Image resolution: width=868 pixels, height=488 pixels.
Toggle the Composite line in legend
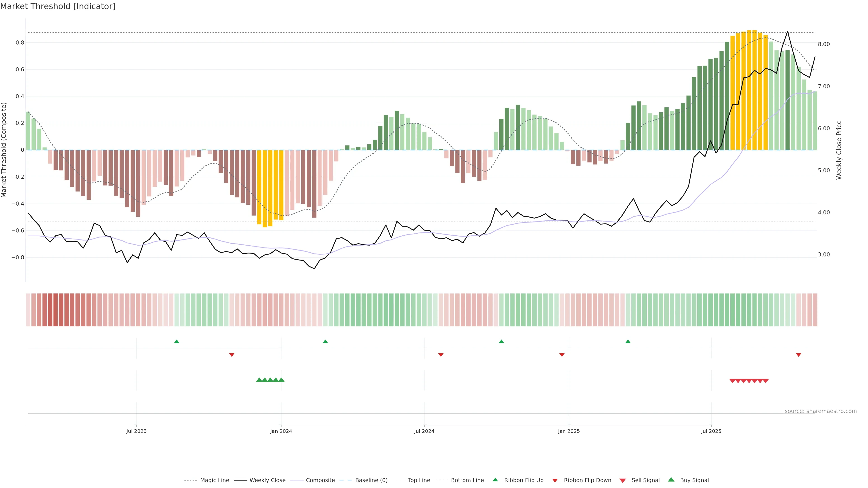tap(320, 480)
